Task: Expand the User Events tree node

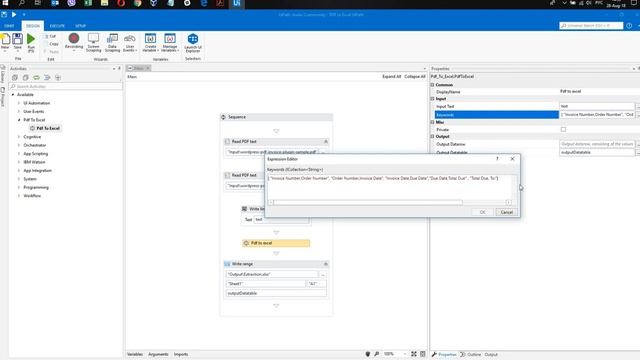Action: pyautogui.click(x=19, y=111)
